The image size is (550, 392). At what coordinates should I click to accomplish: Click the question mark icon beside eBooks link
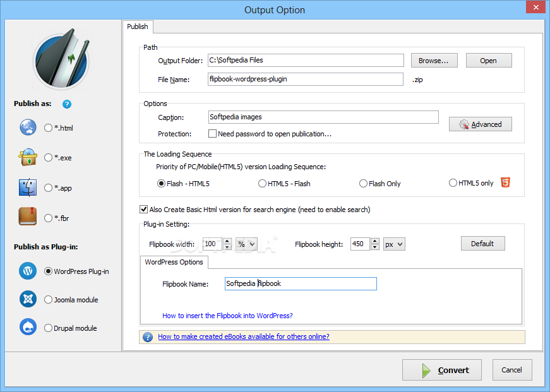pos(148,337)
